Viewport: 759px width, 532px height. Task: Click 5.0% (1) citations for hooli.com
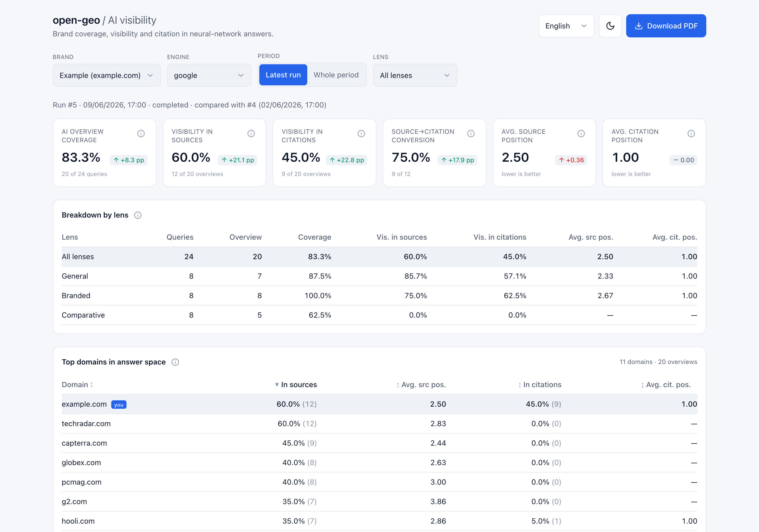click(546, 521)
